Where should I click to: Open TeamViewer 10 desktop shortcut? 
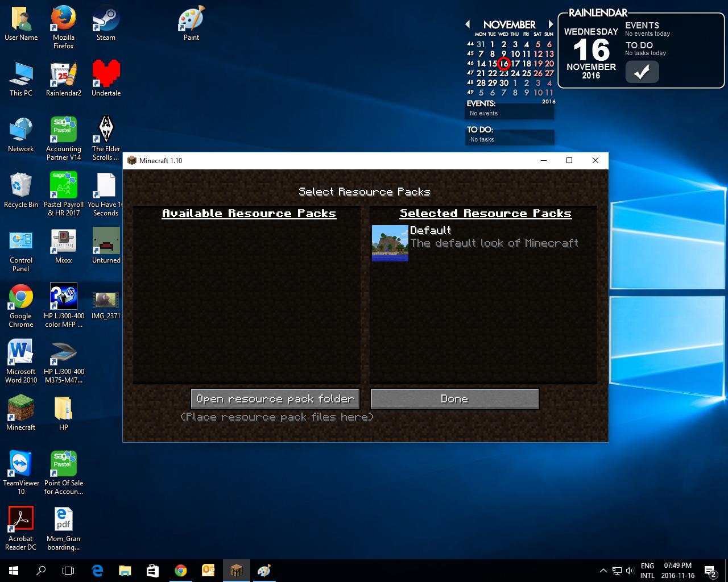click(x=21, y=464)
